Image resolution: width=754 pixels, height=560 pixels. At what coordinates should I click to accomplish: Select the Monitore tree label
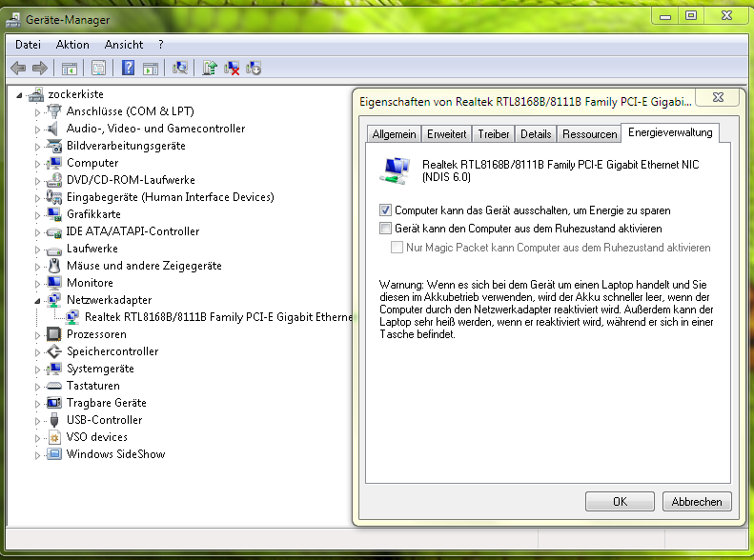90,283
